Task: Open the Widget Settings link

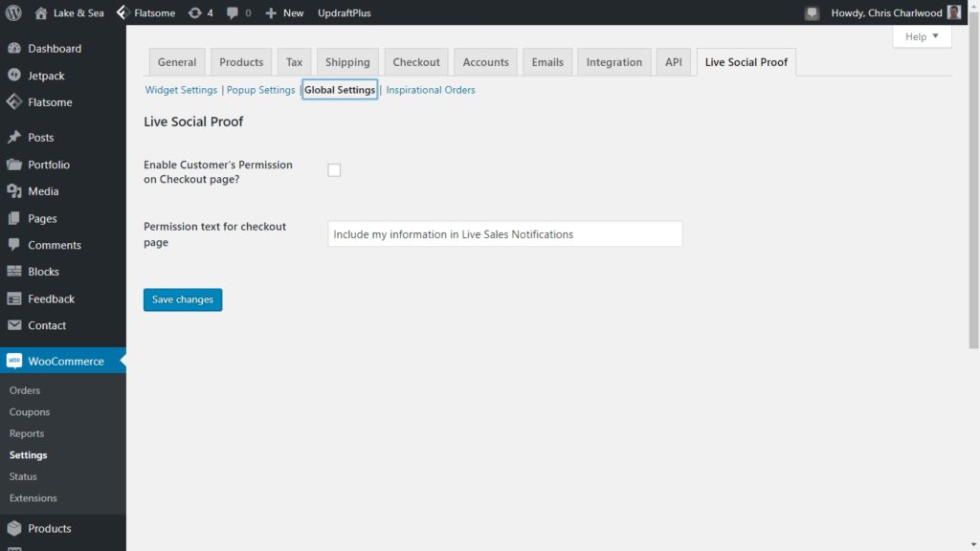Action: 181,89
